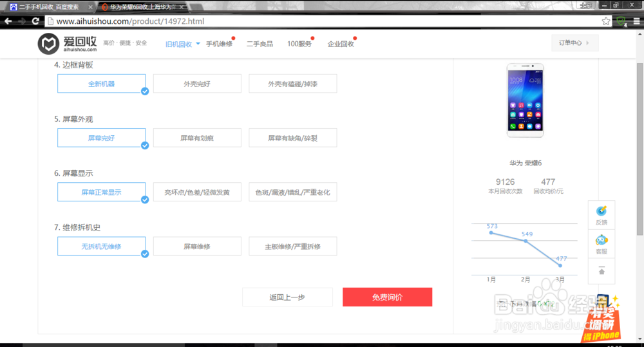
Task: Open the browser menu icon
Action: tap(637, 21)
